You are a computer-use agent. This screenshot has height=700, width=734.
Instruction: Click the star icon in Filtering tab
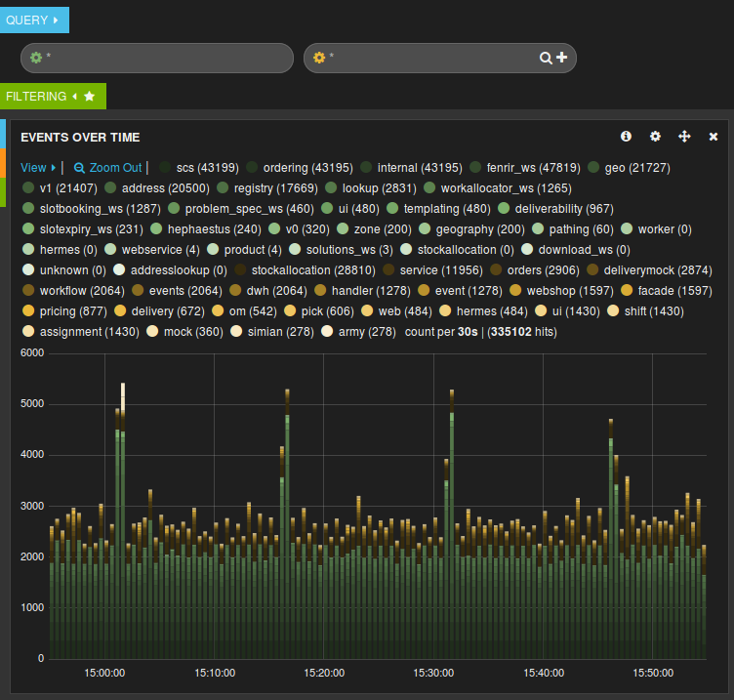pos(90,96)
